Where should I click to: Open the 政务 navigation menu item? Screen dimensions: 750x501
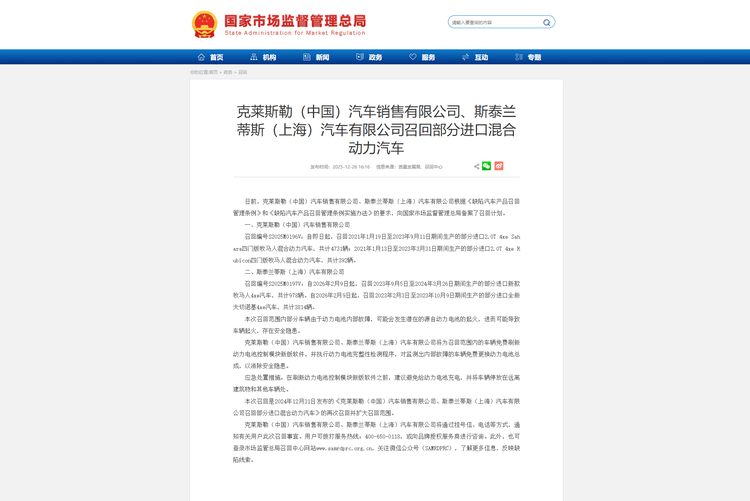tap(375, 57)
